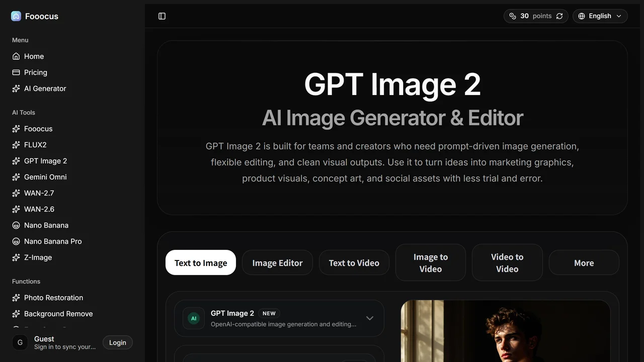Click the Gemini Omni sparkle icon

tap(16, 177)
